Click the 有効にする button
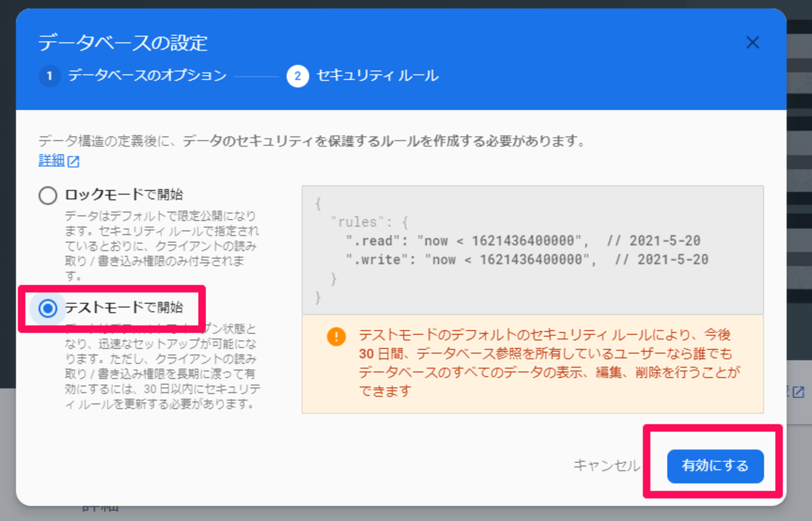The image size is (812, 521). tap(715, 466)
